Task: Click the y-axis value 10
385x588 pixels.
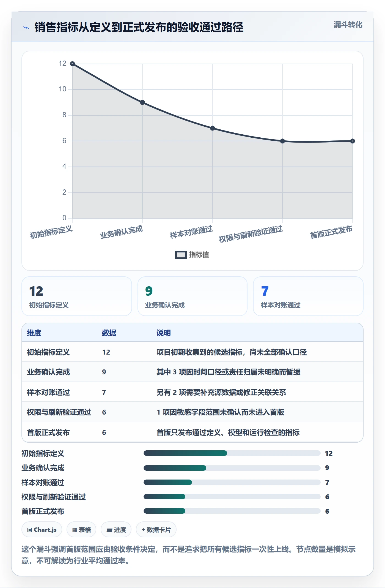Action: click(x=62, y=89)
